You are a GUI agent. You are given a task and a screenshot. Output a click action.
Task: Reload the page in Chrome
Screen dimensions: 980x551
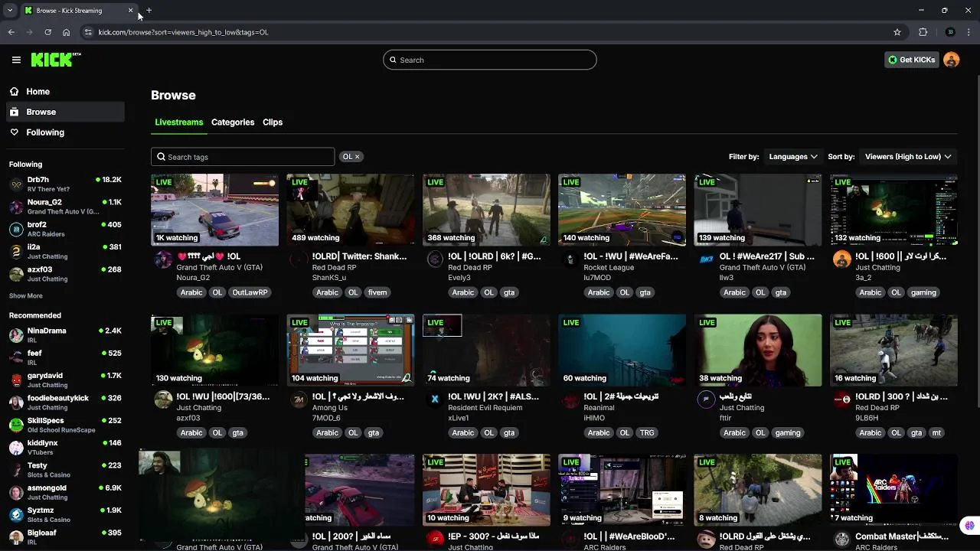click(x=47, y=32)
